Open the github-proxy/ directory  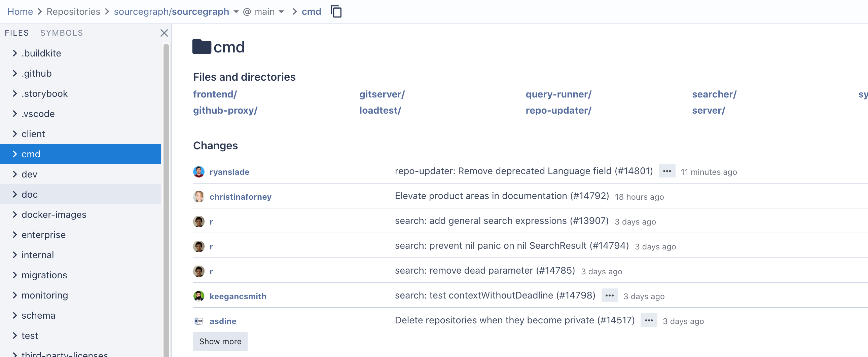[x=225, y=111]
